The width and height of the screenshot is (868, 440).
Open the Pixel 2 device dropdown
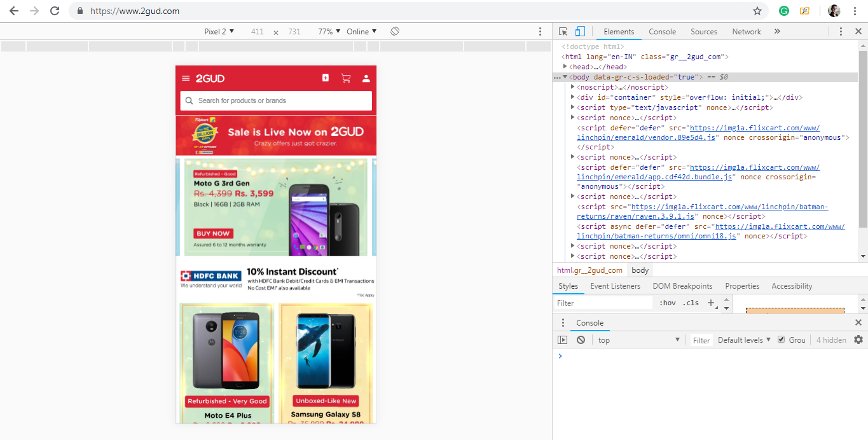[x=219, y=31]
